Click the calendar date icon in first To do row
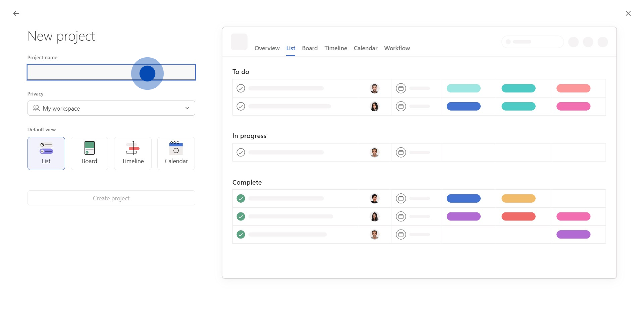Image resolution: width=644 pixels, height=325 pixels. (401, 88)
